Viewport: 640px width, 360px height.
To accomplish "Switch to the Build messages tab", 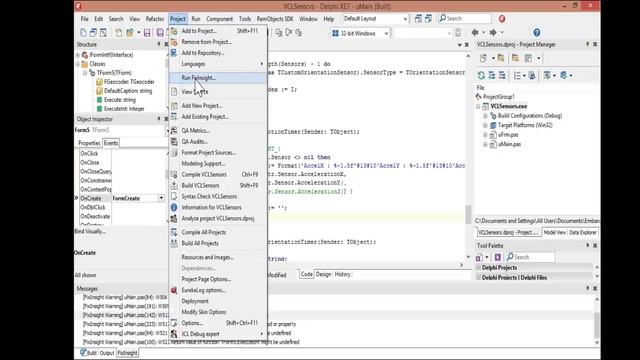I will pyautogui.click(x=88, y=353).
